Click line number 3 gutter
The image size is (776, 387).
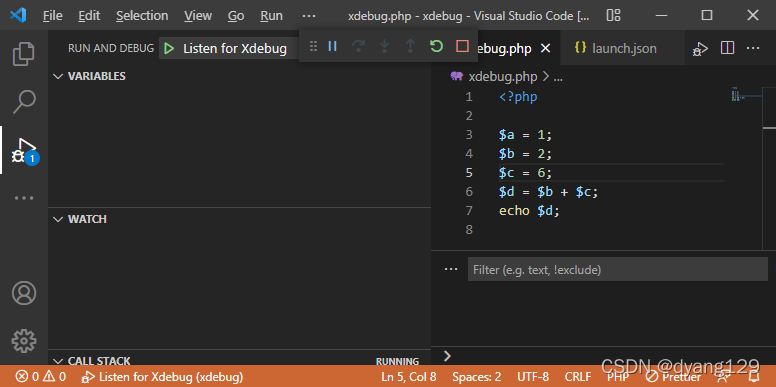click(x=469, y=135)
